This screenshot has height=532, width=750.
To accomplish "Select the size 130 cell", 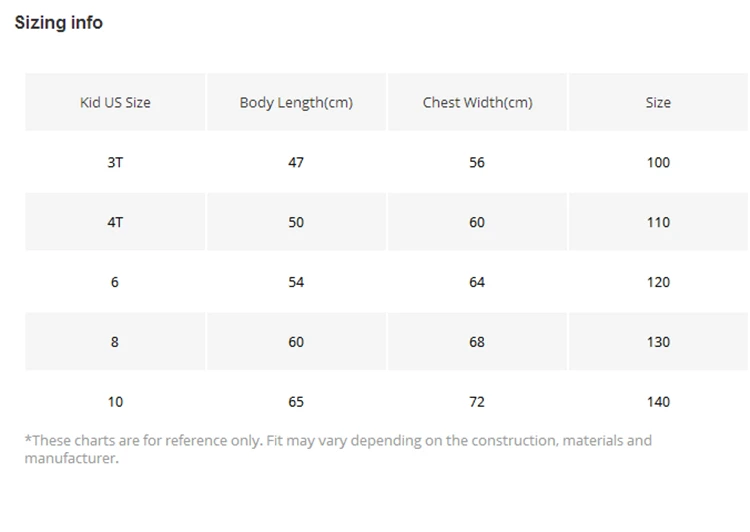I will 658,342.
